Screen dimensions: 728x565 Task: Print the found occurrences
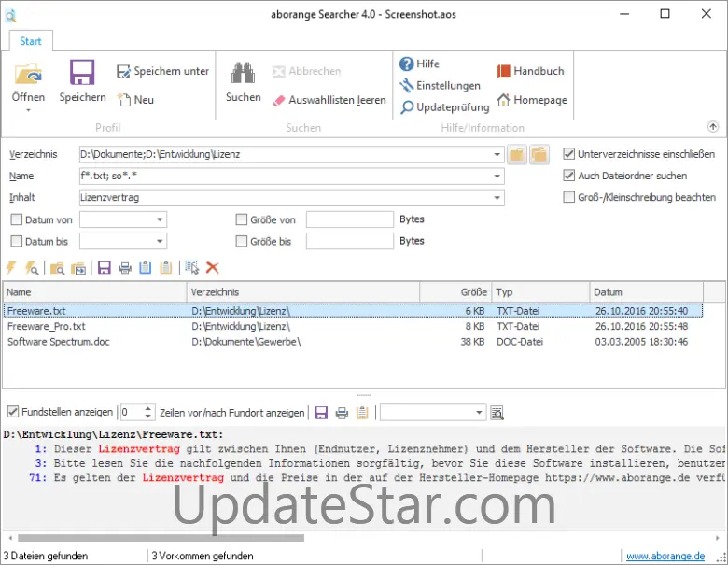pos(342,413)
